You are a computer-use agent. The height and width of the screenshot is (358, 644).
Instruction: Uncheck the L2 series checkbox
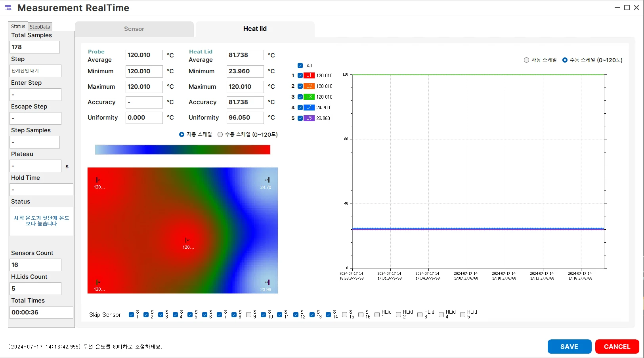[300, 86]
